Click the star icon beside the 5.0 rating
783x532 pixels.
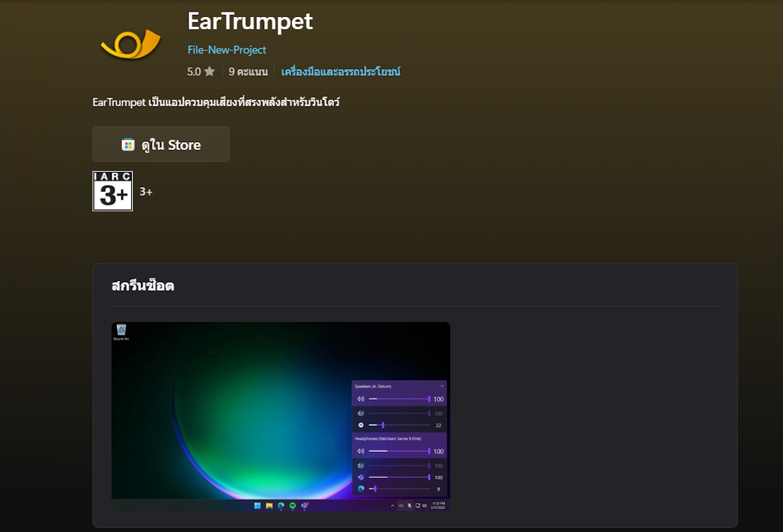(209, 72)
